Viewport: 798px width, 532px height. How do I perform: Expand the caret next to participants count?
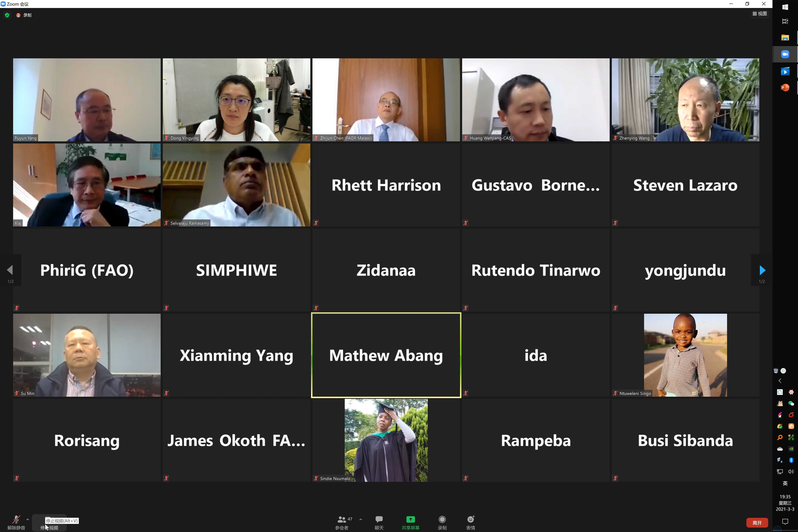[x=360, y=519]
